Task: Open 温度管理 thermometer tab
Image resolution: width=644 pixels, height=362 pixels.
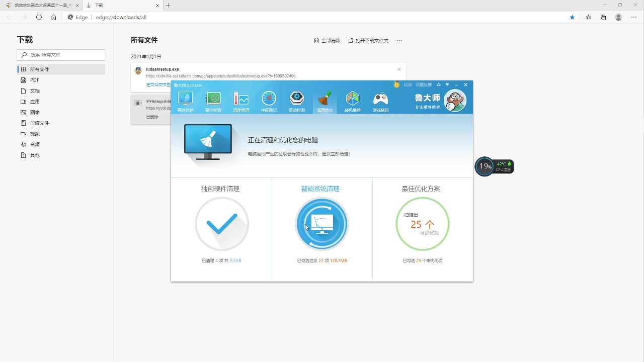Action: click(241, 102)
